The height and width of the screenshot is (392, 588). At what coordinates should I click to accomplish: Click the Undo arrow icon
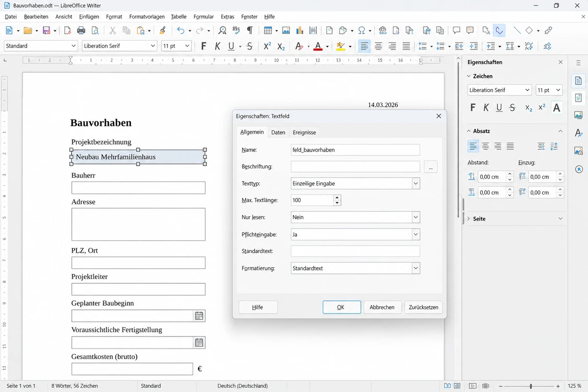pyautogui.click(x=181, y=30)
